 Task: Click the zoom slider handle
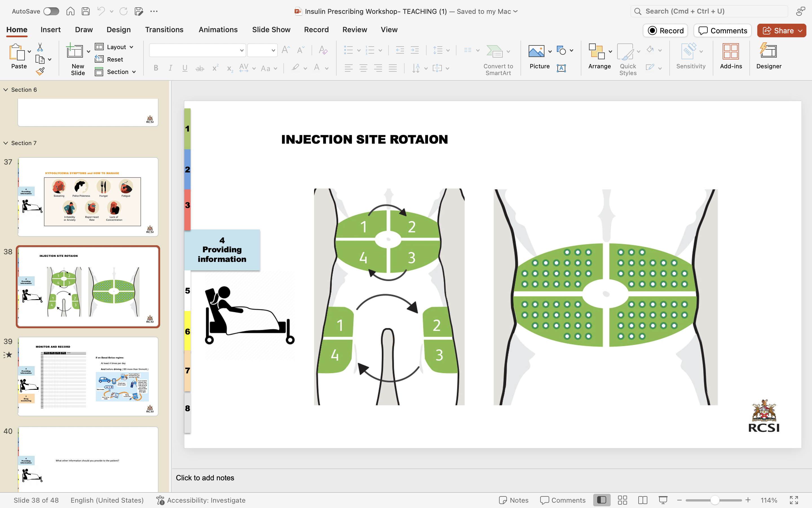(715, 500)
